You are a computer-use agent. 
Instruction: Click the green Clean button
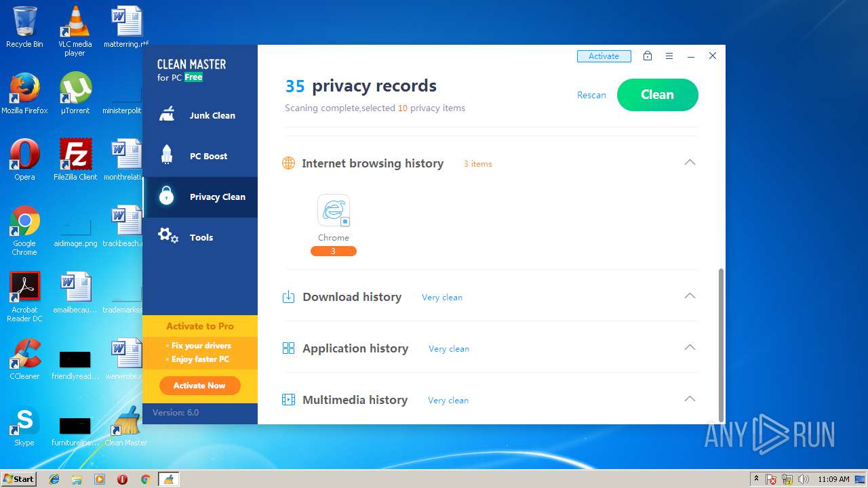point(657,95)
